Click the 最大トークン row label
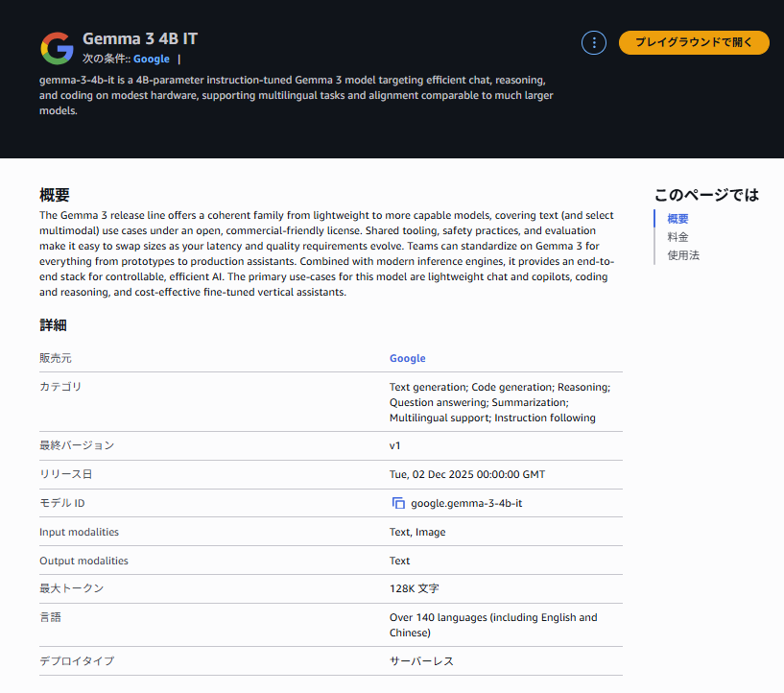Image resolution: width=784 pixels, height=693 pixels. click(71, 588)
